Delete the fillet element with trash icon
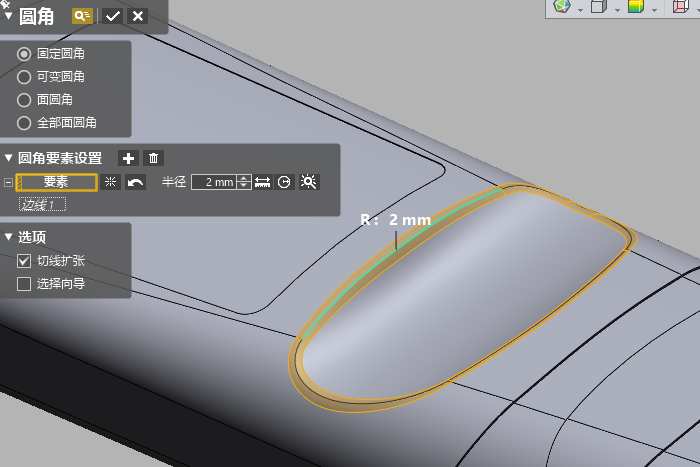 click(x=153, y=158)
